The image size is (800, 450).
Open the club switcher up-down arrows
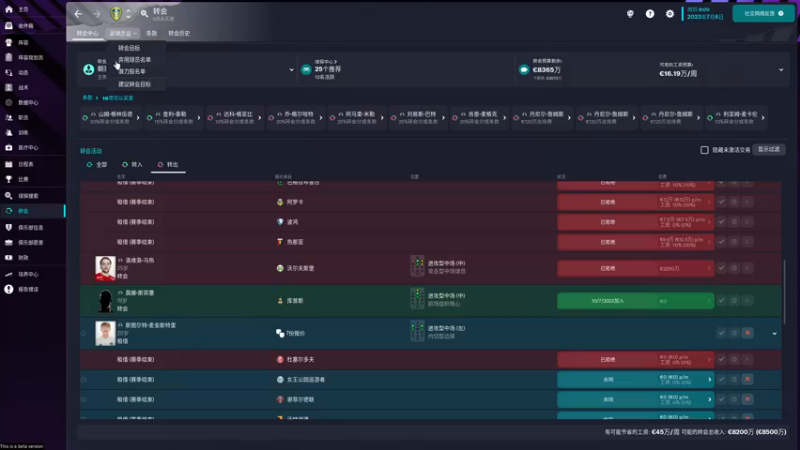click(x=128, y=14)
